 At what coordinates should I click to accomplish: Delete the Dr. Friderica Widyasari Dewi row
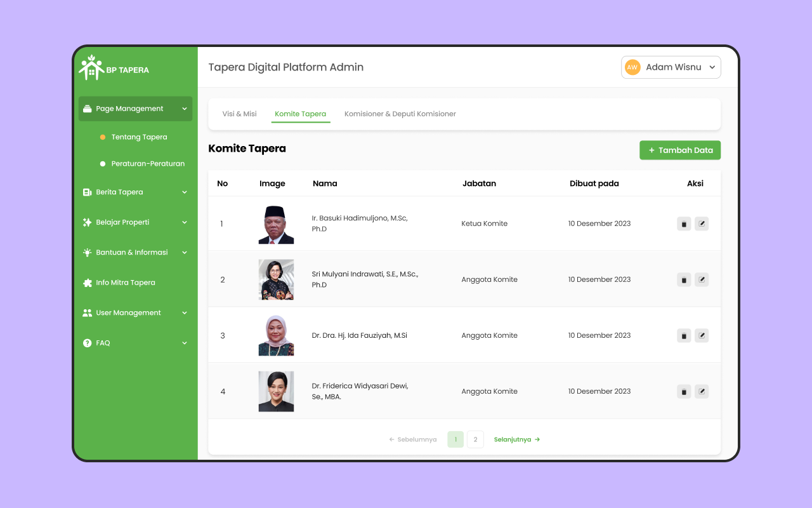point(684,391)
